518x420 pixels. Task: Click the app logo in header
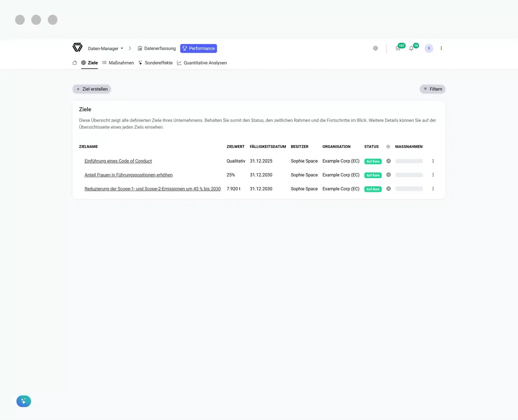77,47
